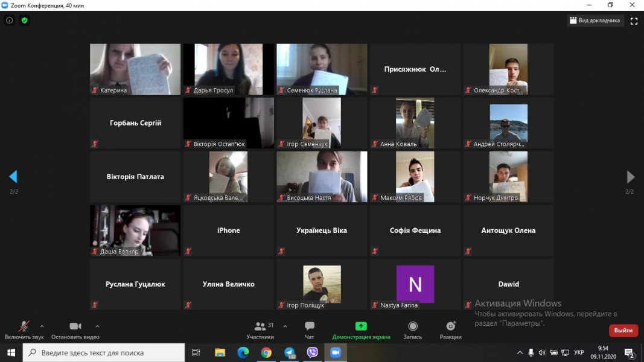Image resolution: width=644 pixels, height=362 pixels.
Task: Open meeting info icon at top left
Action: [9, 21]
